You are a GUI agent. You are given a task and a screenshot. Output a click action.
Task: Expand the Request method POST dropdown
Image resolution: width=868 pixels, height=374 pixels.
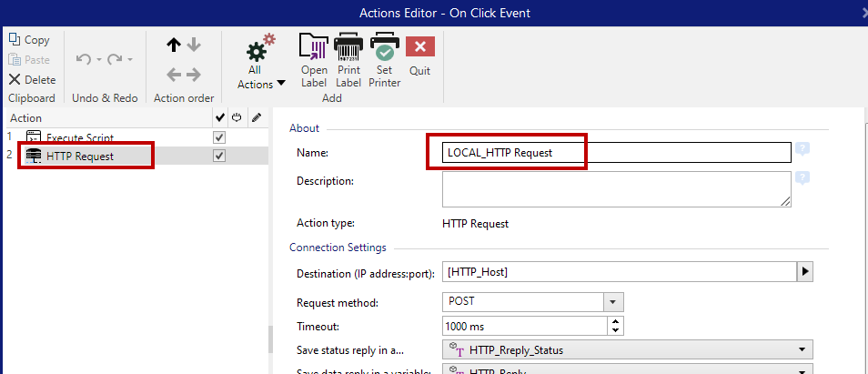click(x=613, y=302)
